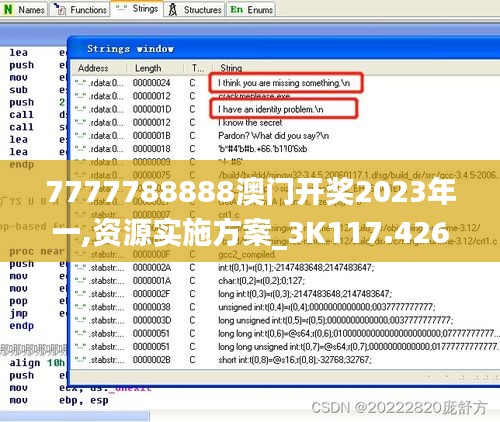Click row icon for 'I know the secret'
The height and width of the screenshot is (422, 500).
(x=80, y=122)
